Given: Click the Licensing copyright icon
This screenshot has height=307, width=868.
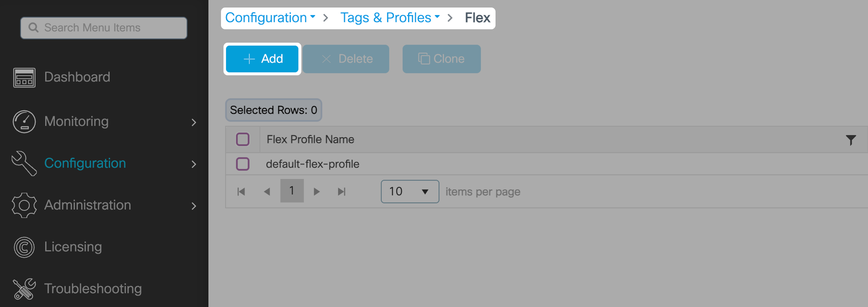Looking at the screenshot, I should [24, 247].
